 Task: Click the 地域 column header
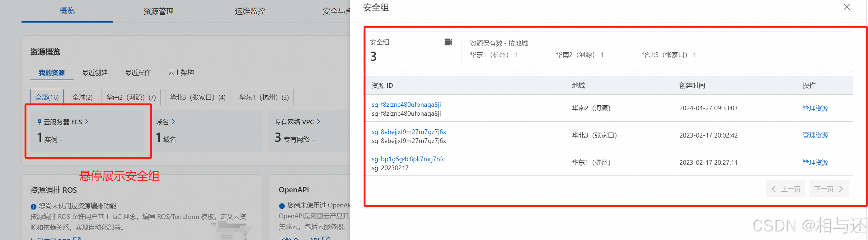(578, 86)
